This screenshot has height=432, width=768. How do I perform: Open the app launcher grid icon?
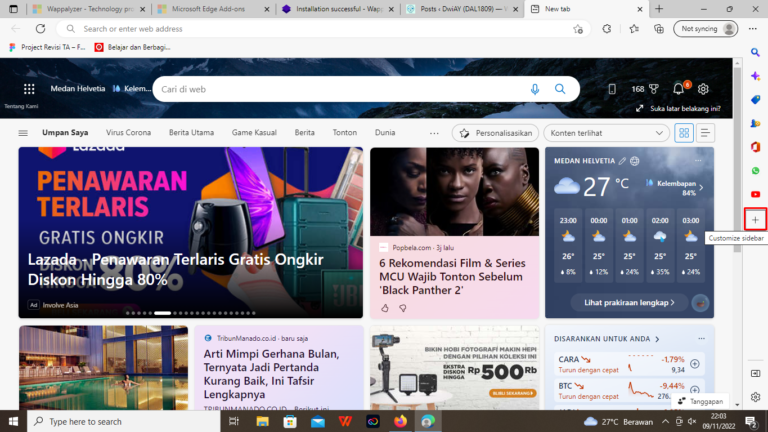point(29,89)
